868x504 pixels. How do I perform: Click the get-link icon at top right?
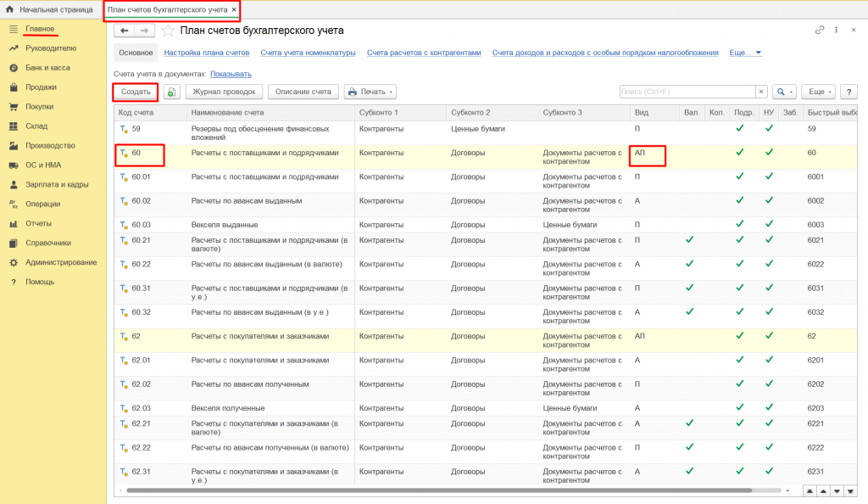pyautogui.click(x=820, y=31)
